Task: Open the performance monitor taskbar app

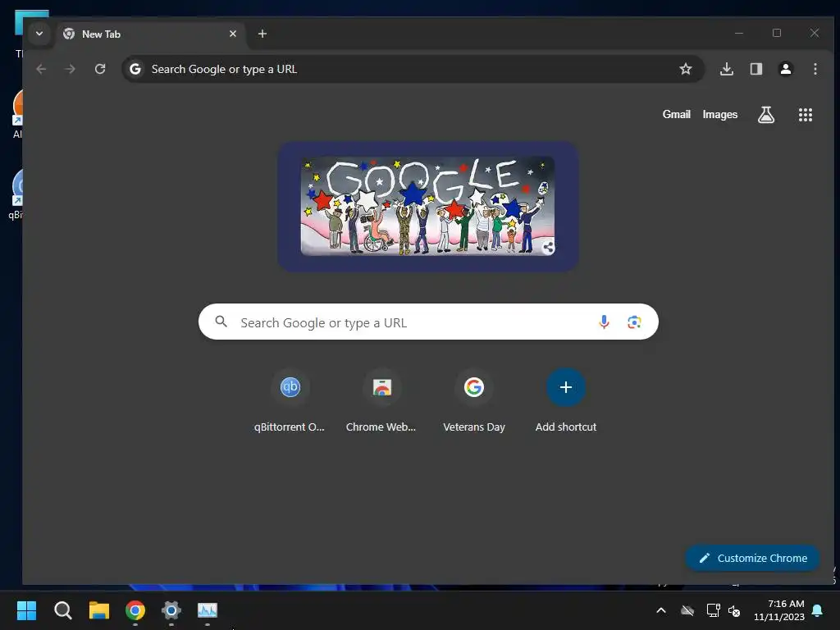Action: pos(208,610)
